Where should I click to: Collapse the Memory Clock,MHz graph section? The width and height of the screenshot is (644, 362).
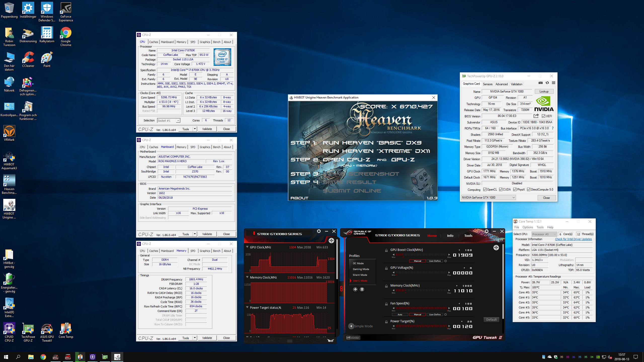click(247, 277)
